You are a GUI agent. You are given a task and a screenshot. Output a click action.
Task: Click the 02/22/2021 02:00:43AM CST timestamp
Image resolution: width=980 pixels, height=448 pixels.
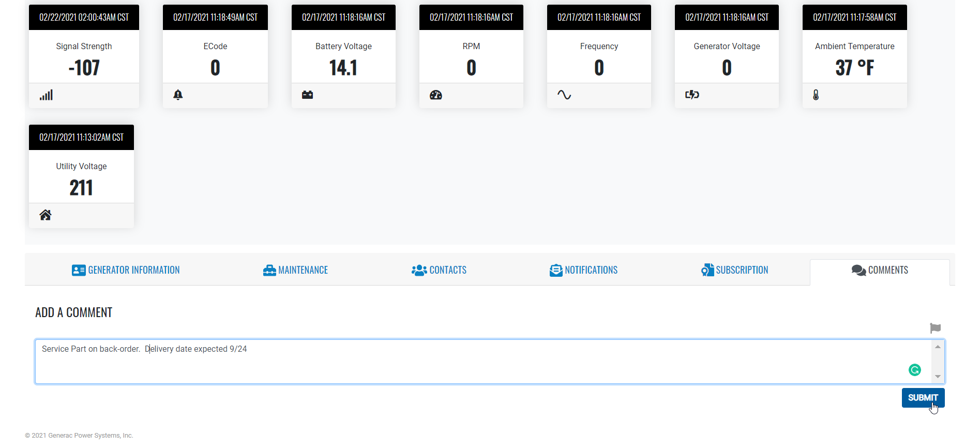click(x=84, y=18)
